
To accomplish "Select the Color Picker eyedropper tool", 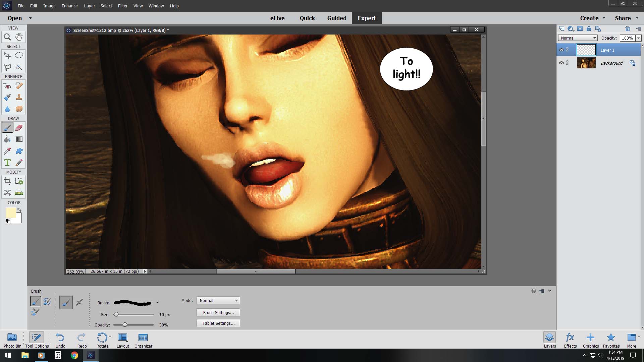I will coord(7,151).
